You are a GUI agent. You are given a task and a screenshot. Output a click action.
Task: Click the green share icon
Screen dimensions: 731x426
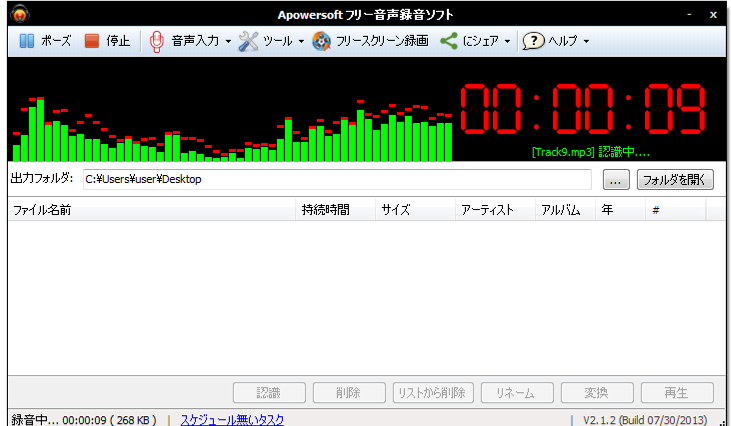click(x=449, y=41)
